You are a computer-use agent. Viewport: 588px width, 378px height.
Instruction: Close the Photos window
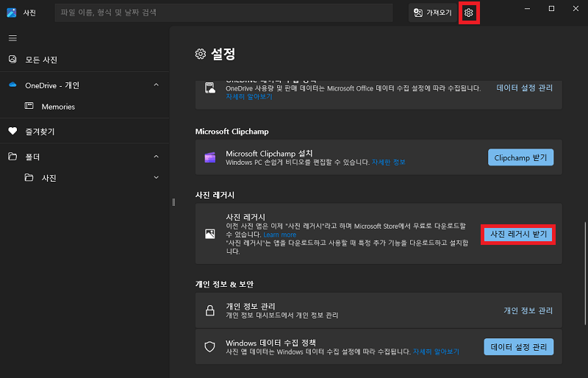click(x=576, y=8)
